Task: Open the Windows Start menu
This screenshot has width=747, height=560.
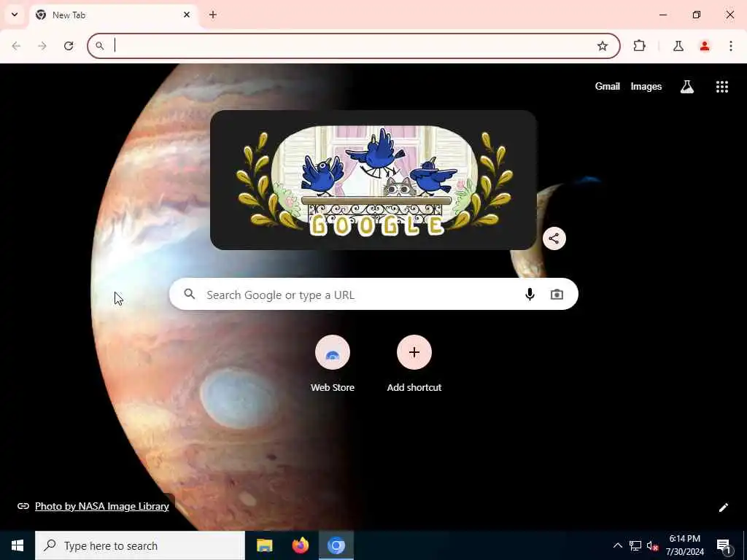Action: [x=18, y=545]
